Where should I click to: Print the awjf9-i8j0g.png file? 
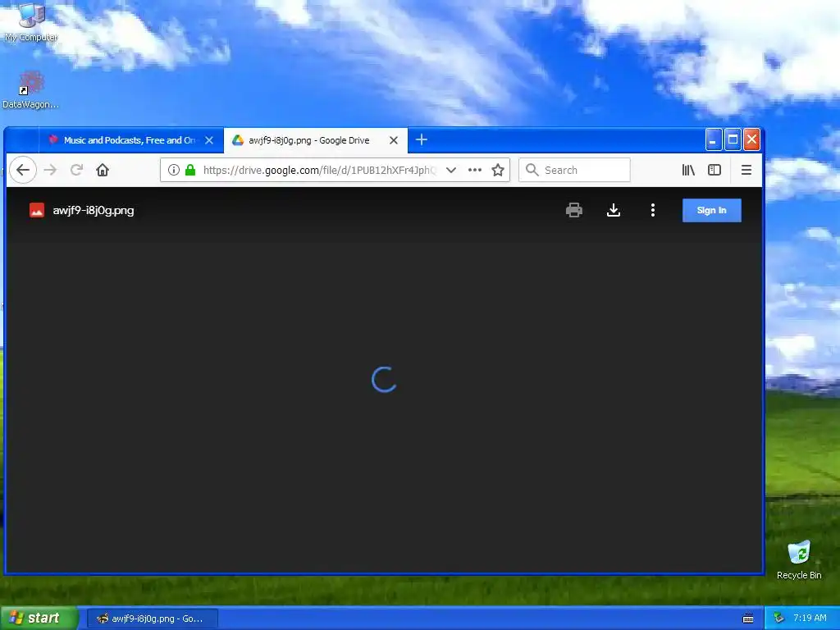click(x=573, y=210)
